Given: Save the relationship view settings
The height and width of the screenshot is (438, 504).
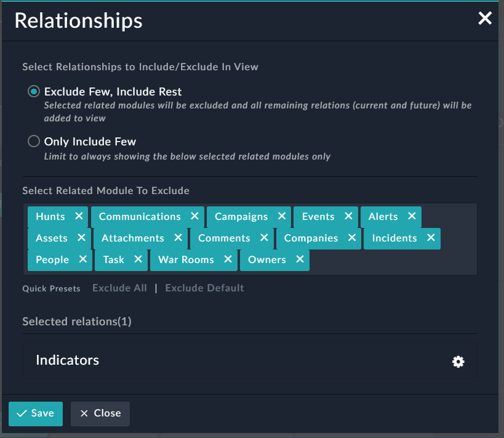Looking at the screenshot, I should 35,413.
